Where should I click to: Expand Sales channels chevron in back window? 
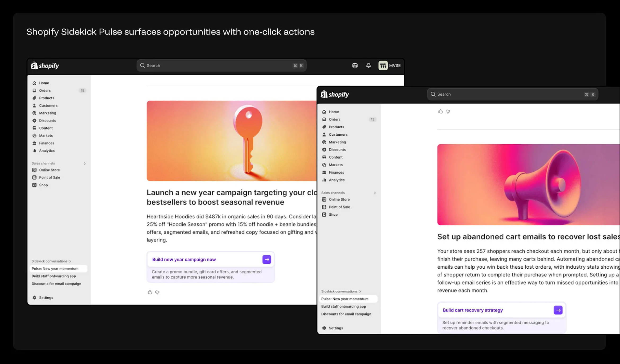point(85,163)
